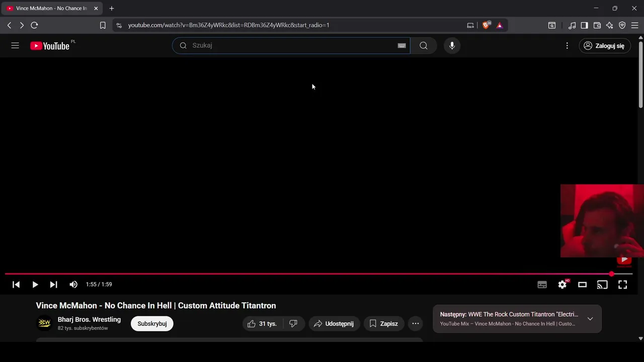Cast video with Play on TV icon
The width and height of the screenshot is (644, 362).
602,285
